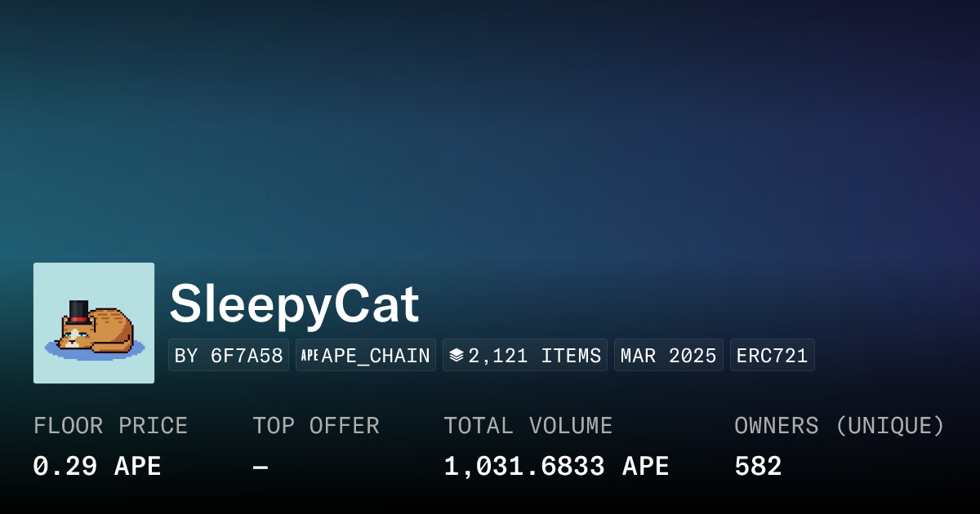The image size is (980, 514).
Task: Click the 2,121 ITEMS count text
Action: (535, 356)
